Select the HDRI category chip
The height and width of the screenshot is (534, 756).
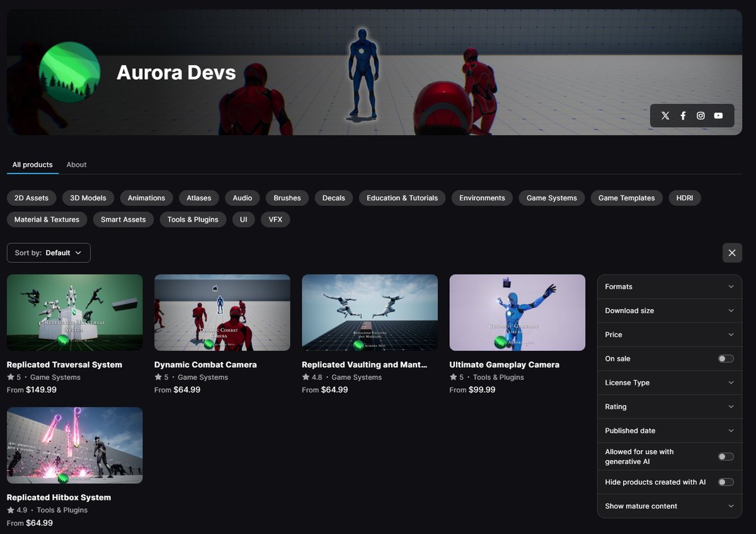[685, 198]
